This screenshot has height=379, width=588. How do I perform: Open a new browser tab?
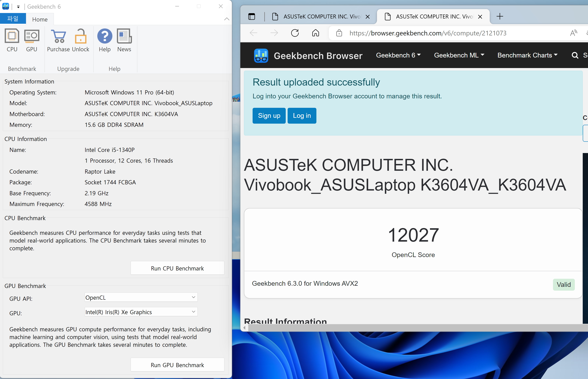[500, 16]
